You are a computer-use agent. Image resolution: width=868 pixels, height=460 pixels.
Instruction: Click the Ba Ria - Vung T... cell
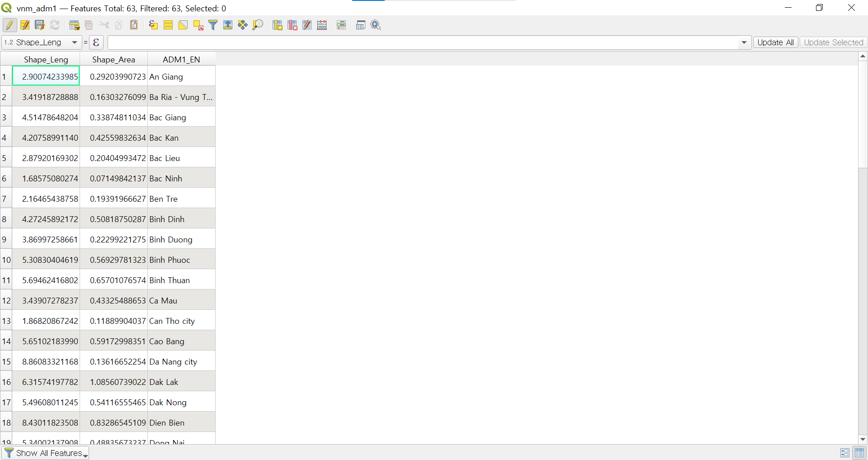tap(181, 97)
